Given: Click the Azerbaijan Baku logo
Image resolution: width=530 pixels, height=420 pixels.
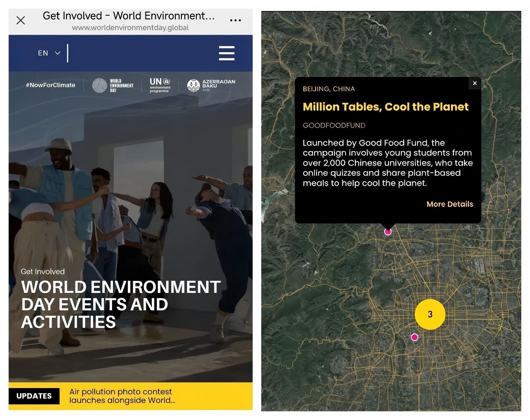Looking at the screenshot, I should 211,85.
